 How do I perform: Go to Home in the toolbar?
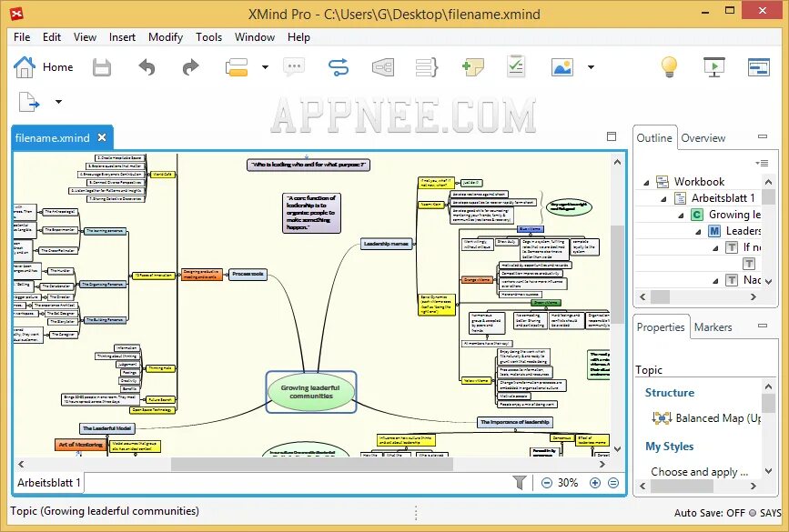pyautogui.click(x=43, y=67)
